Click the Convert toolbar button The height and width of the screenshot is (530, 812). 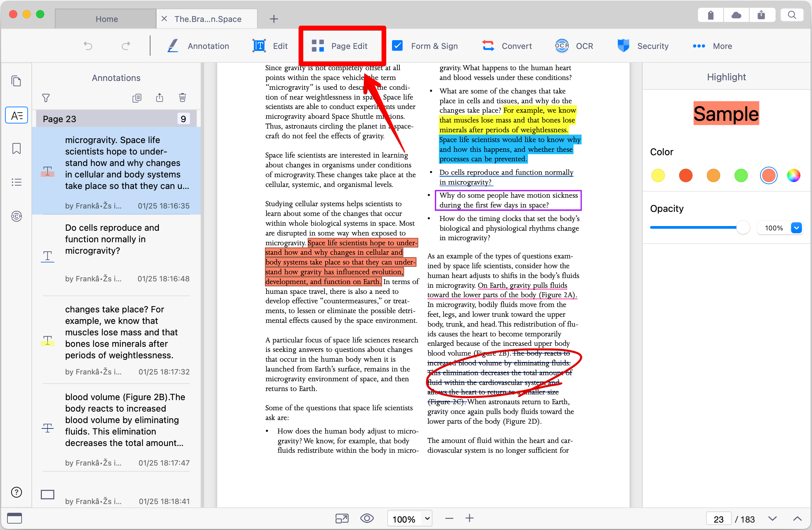click(x=507, y=46)
